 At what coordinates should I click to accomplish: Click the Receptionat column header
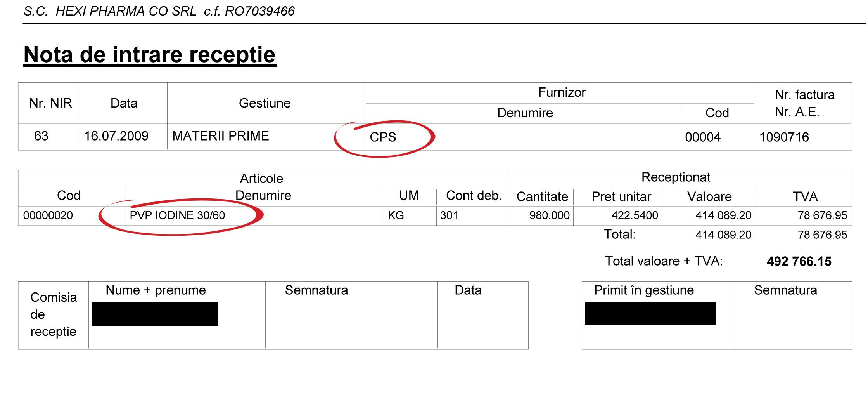(676, 177)
